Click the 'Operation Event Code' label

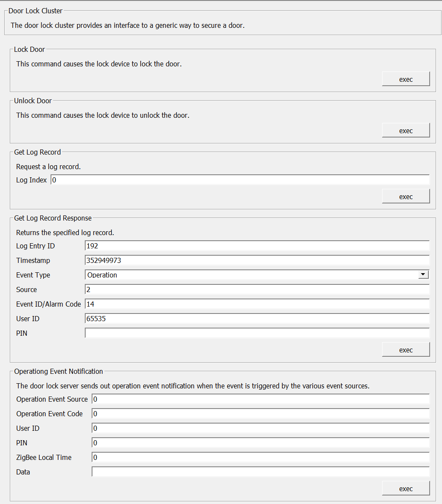point(50,414)
